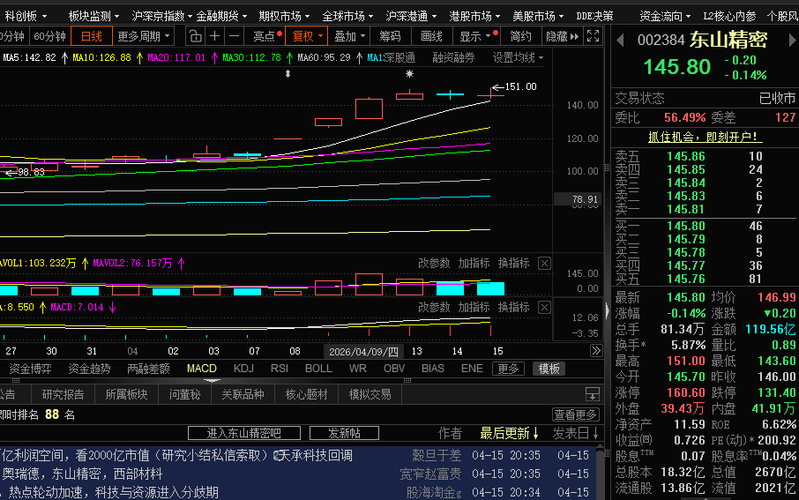The height and width of the screenshot is (500, 799).
Task: Switch to 60分钟 period
Action: [49, 37]
